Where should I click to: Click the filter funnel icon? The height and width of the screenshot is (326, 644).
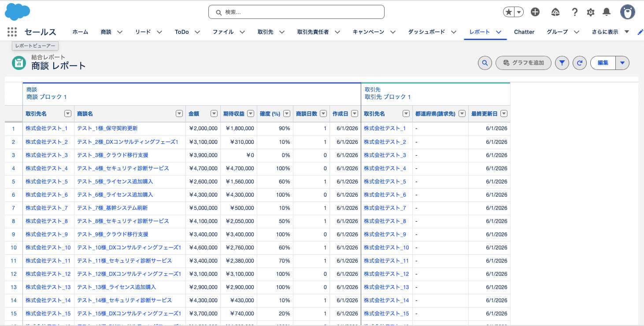pyautogui.click(x=562, y=63)
